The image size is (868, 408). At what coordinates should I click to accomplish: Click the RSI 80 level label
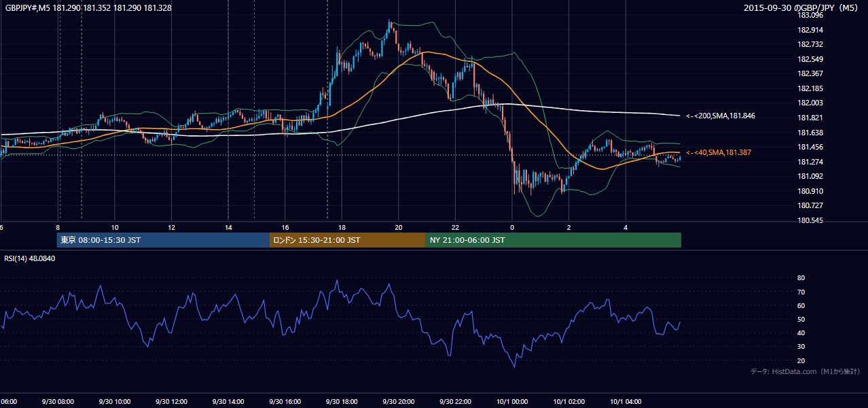click(801, 278)
